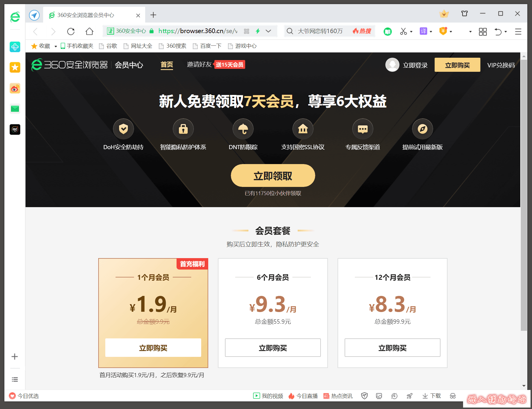Click the orange yuan shield icon
Image resolution: width=532 pixels, height=409 pixels.
(x=443, y=31)
